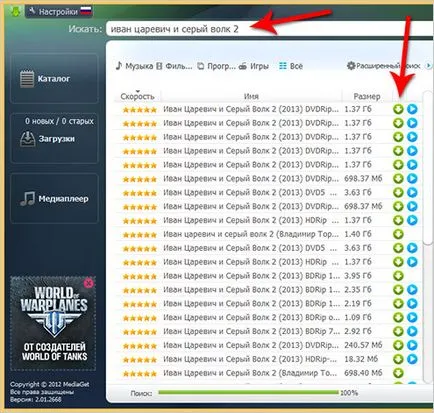This screenshot has height=413, width=434.
Task: Download the 2.19 Гб BDRip torrent
Action: (398, 304)
